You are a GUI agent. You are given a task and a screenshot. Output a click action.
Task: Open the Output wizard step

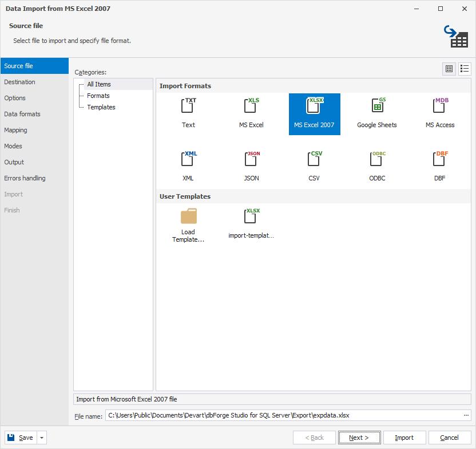pyautogui.click(x=34, y=162)
